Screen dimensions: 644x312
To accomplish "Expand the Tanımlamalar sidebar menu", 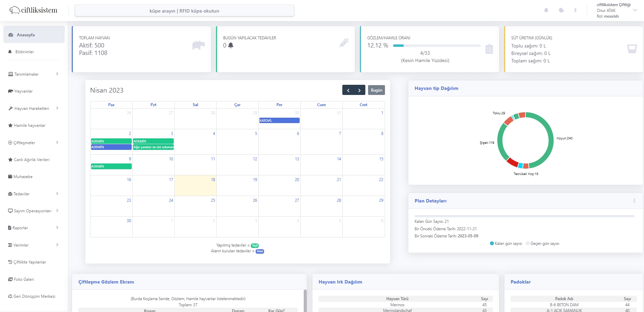I will click(x=33, y=74).
